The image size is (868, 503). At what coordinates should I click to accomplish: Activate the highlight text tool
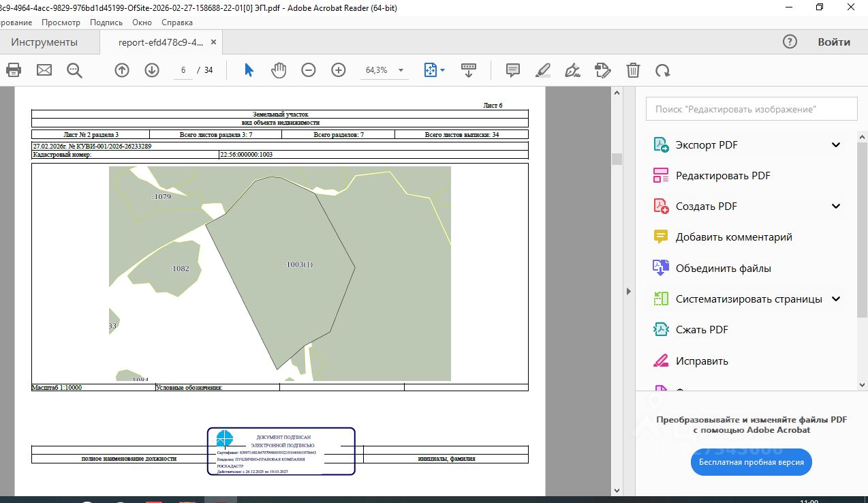click(543, 70)
